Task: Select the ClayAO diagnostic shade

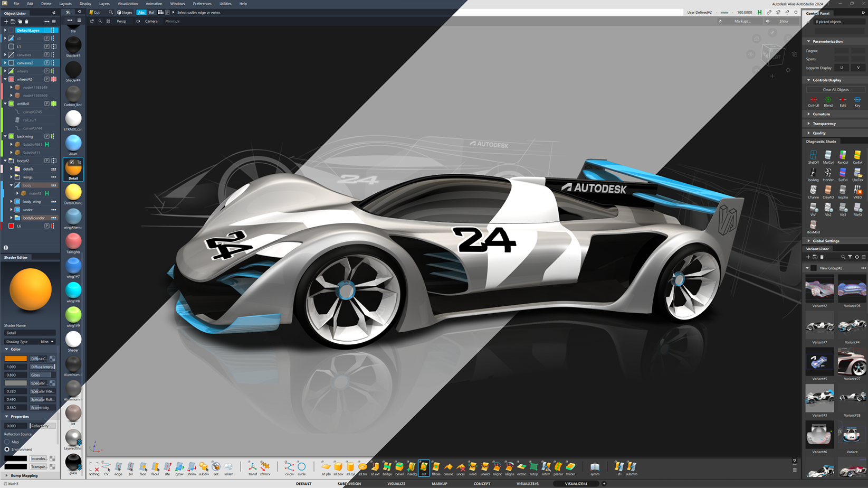Action: [x=828, y=192]
